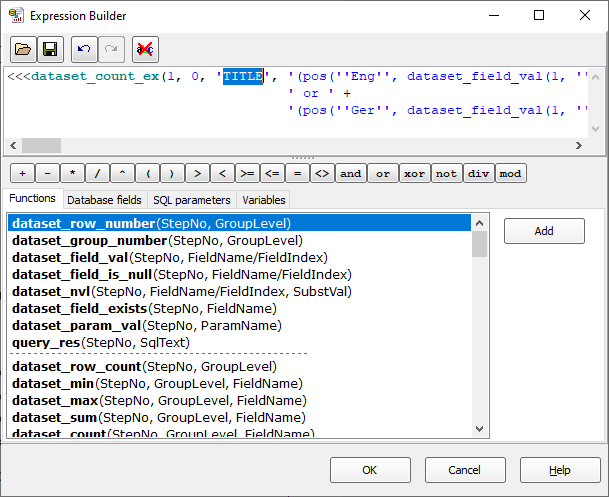Insert the not-equal <> operator

click(x=322, y=173)
